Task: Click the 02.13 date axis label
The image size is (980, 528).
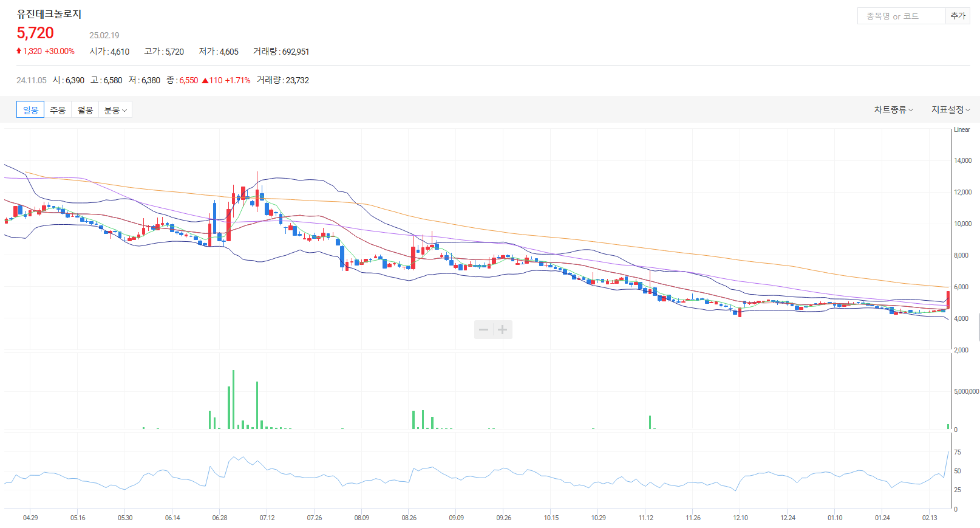Action: 930,518
